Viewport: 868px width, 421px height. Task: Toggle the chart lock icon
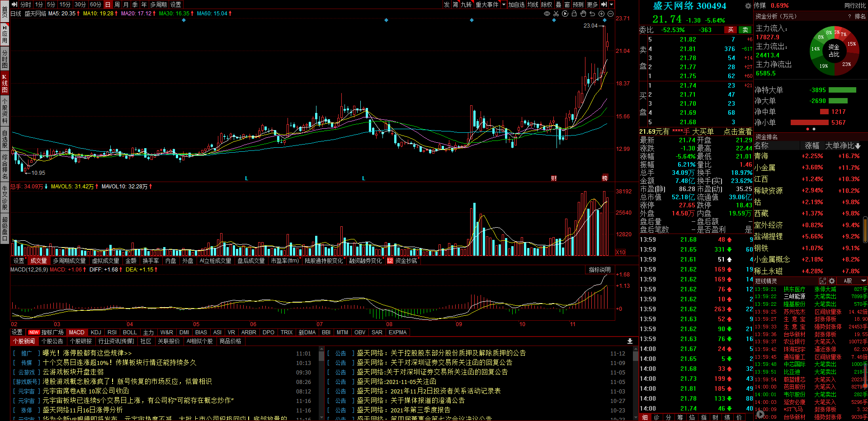tap(574, 14)
